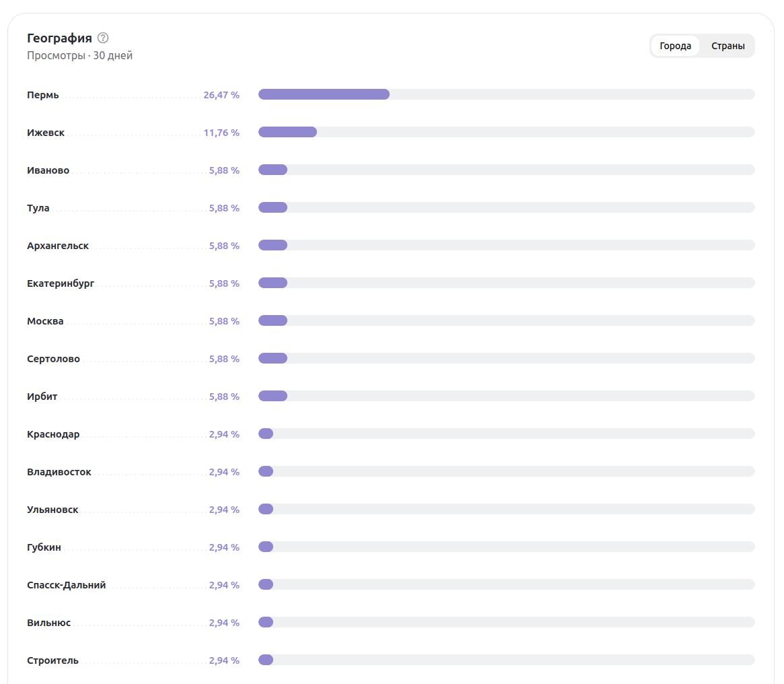Click the Губкин city label
Image resolution: width=784 pixels, height=684 pixels.
44,547
